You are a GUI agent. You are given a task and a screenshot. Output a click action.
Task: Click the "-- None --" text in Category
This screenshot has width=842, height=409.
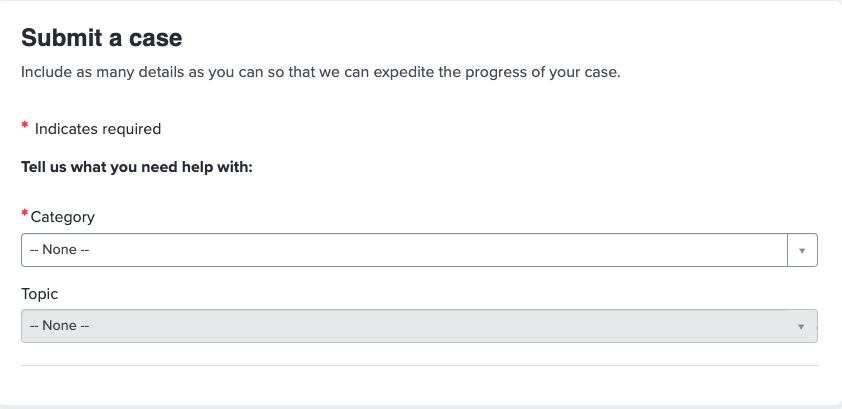point(60,250)
